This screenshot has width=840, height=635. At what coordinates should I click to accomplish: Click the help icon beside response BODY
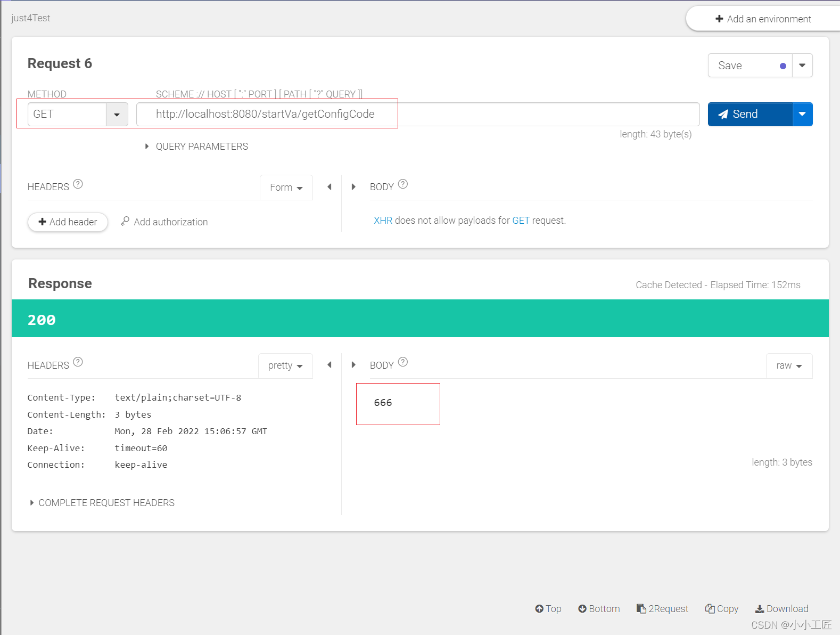(403, 362)
